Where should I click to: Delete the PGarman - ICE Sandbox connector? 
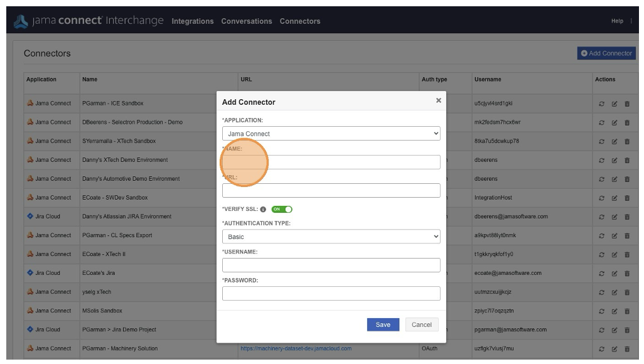(x=627, y=104)
